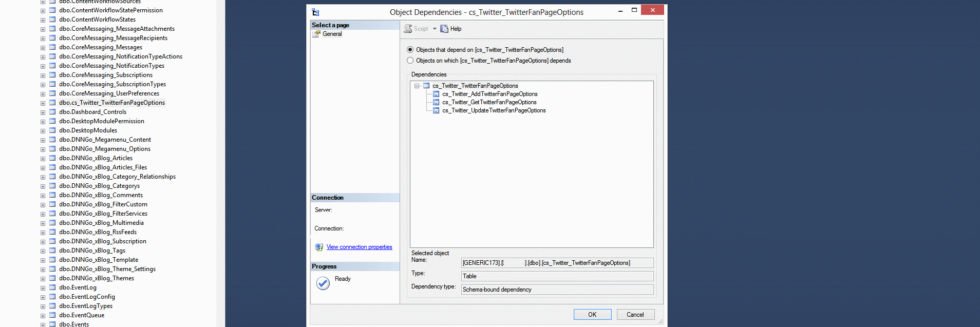Click the dbo.EventLogTypes table icon
The width and height of the screenshot is (980, 327).
tap(52, 306)
